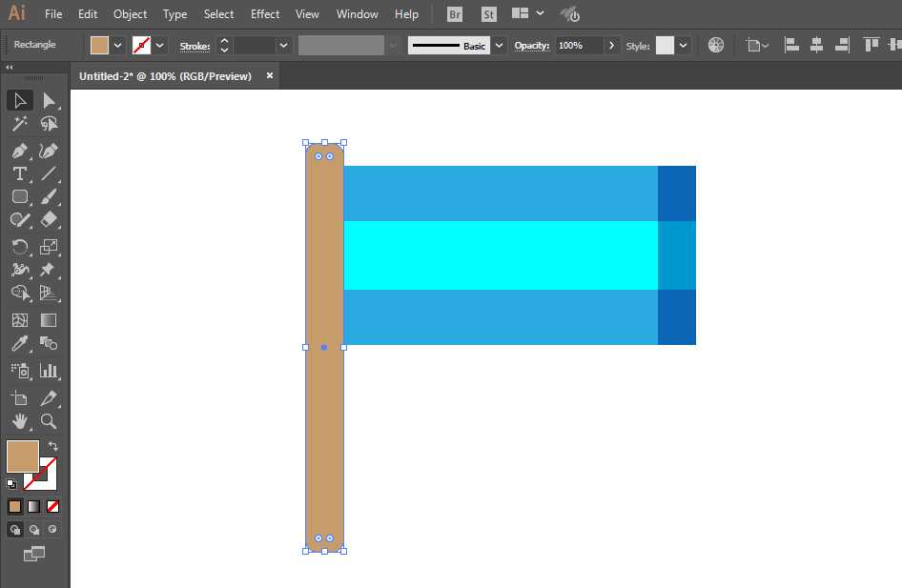Activate the Type tool
Viewport: 902px width, 588px height.
[20, 173]
